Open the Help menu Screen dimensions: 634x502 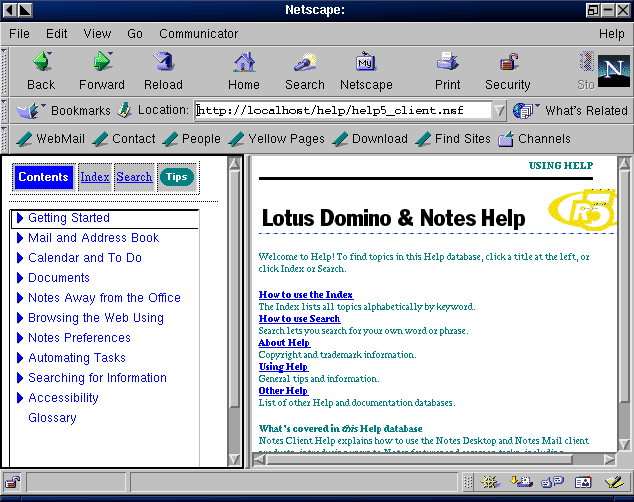click(x=611, y=34)
